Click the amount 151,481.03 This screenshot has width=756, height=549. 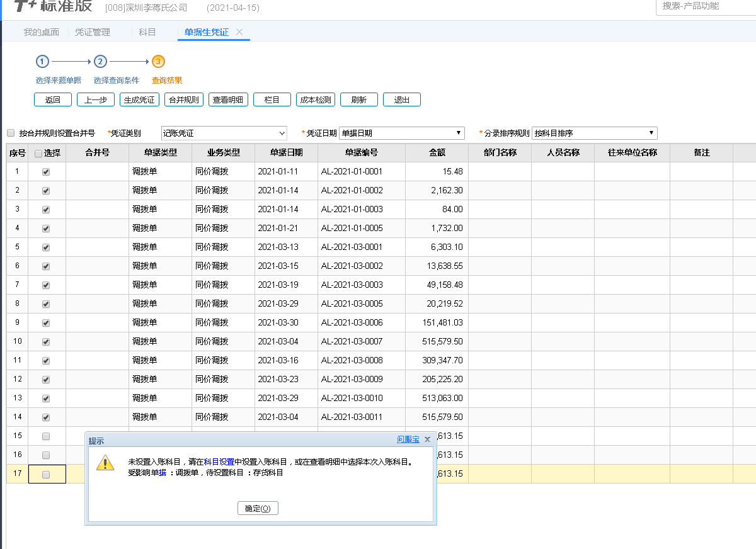[x=444, y=322]
